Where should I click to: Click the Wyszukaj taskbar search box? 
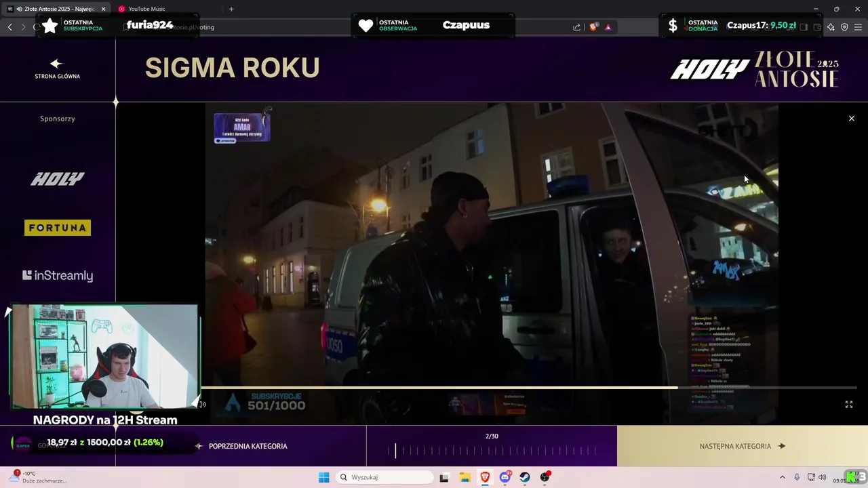[385, 477]
